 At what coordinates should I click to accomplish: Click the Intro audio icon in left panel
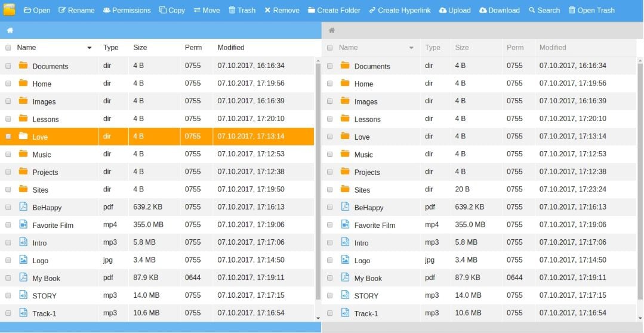[23, 242]
